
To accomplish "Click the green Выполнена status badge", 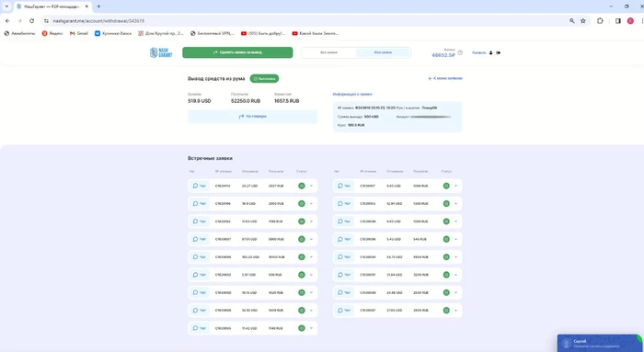I will point(264,78).
